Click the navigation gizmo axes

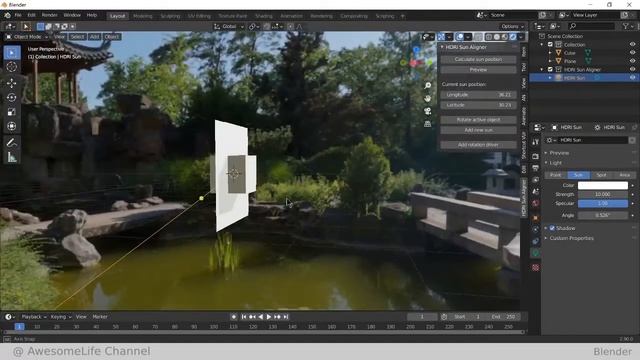pos(416,62)
